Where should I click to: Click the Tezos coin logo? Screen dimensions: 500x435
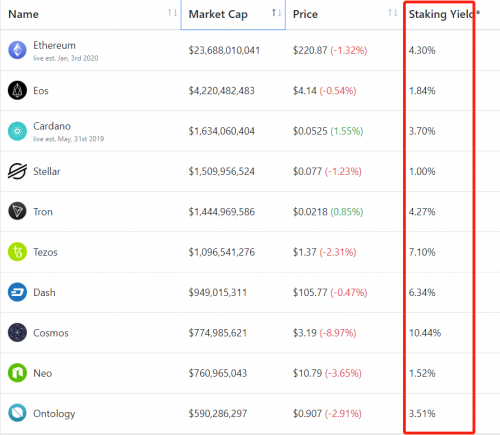(17, 252)
